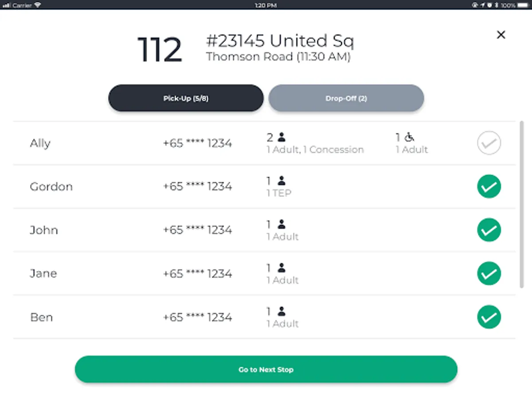Toggle Jane's pick-up checkmark
The width and height of the screenshot is (532, 399).
(x=489, y=274)
